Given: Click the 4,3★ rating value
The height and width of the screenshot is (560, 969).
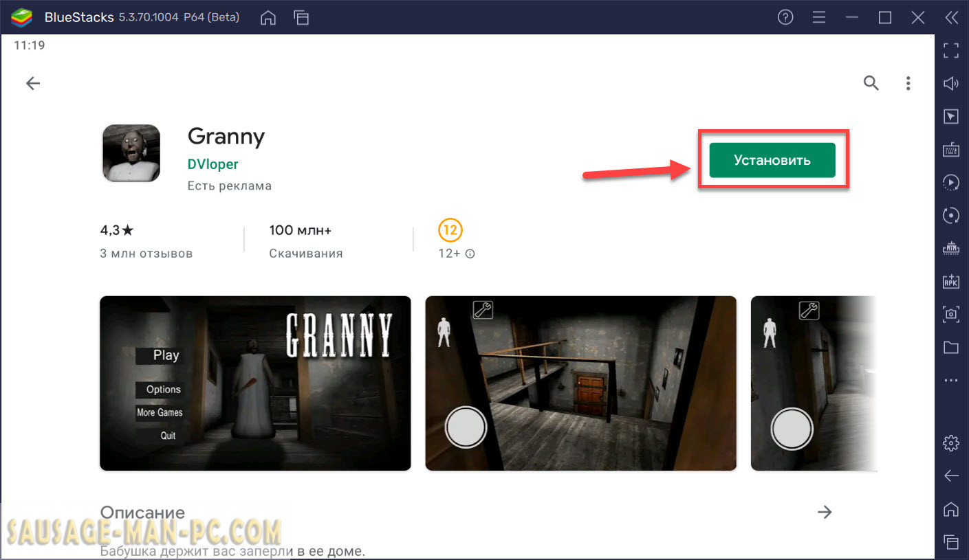Looking at the screenshot, I should tap(116, 230).
